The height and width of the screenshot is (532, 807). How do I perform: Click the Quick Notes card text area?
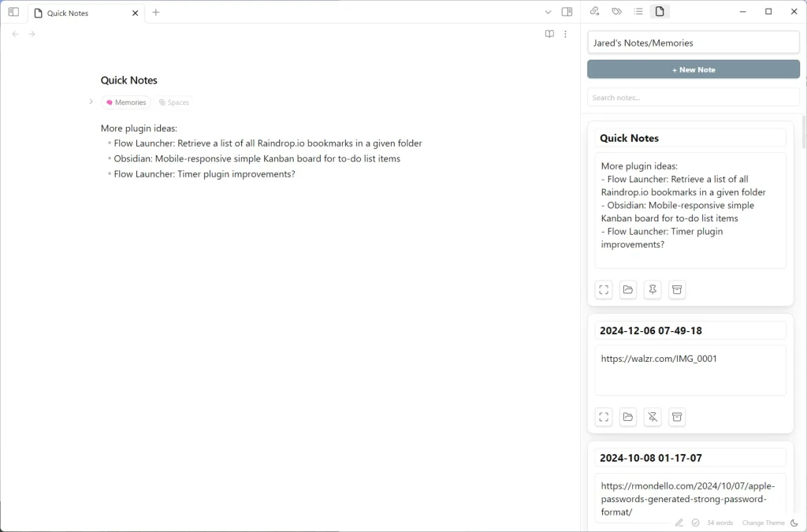pos(690,210)
